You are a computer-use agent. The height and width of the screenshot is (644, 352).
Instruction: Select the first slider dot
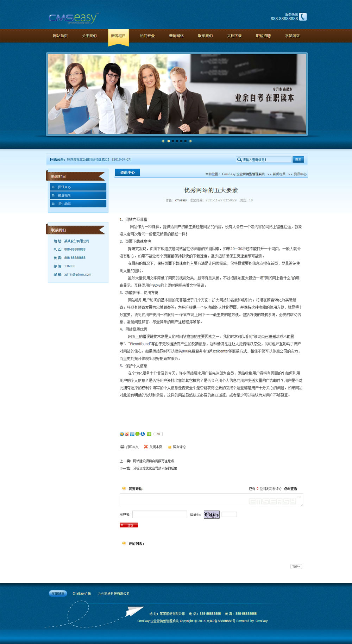click(169, 141)
